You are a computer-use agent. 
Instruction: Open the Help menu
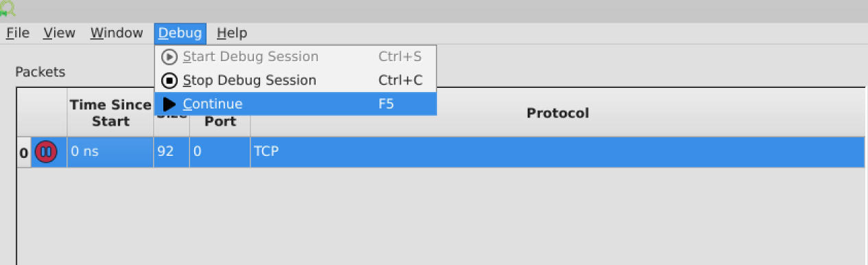232,33
